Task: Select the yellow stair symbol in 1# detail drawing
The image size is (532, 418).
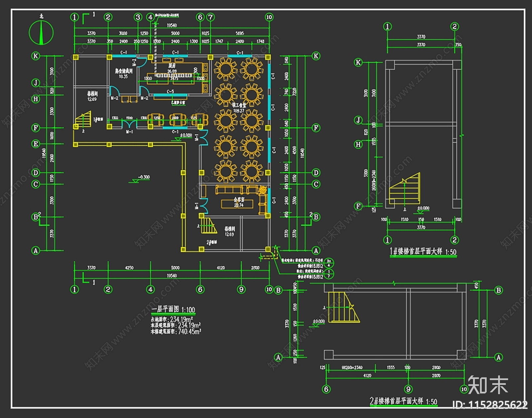Action: pyautogui.click(x=405, y=188)
